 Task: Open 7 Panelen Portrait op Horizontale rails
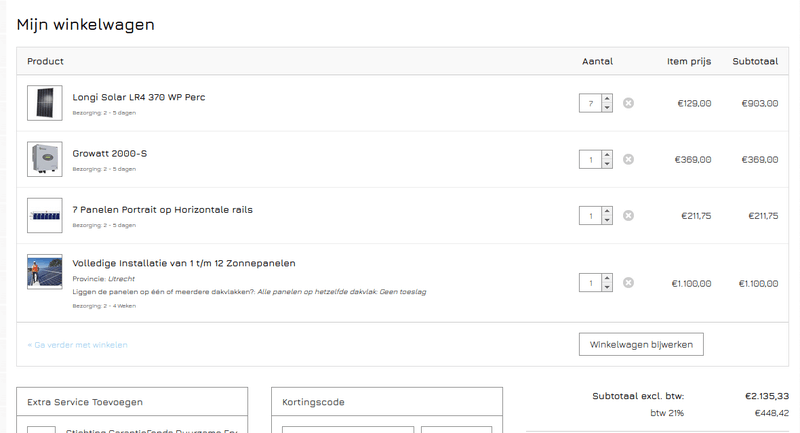(162, 210)
